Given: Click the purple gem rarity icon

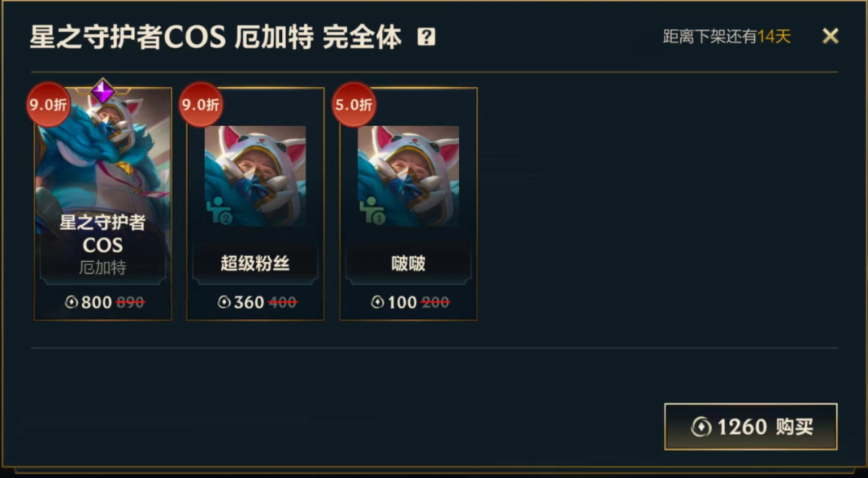Looking at the screenshot, I should tap(103, 92).
